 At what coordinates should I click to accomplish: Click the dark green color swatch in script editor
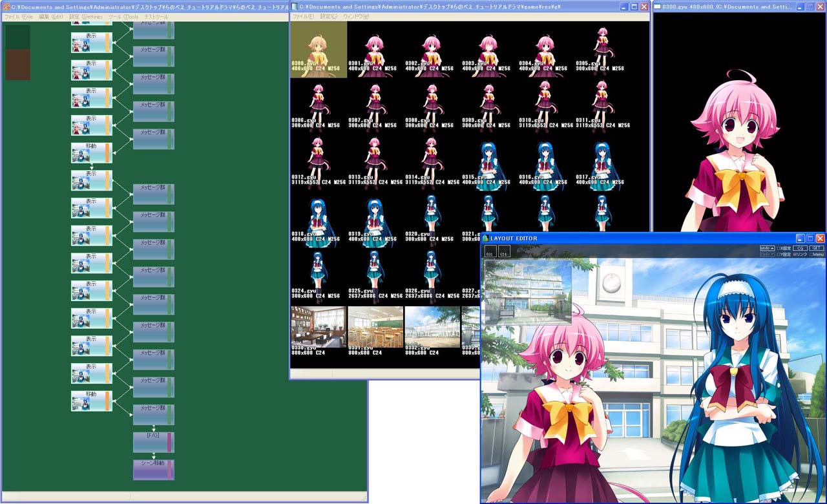tap(18, 36)
